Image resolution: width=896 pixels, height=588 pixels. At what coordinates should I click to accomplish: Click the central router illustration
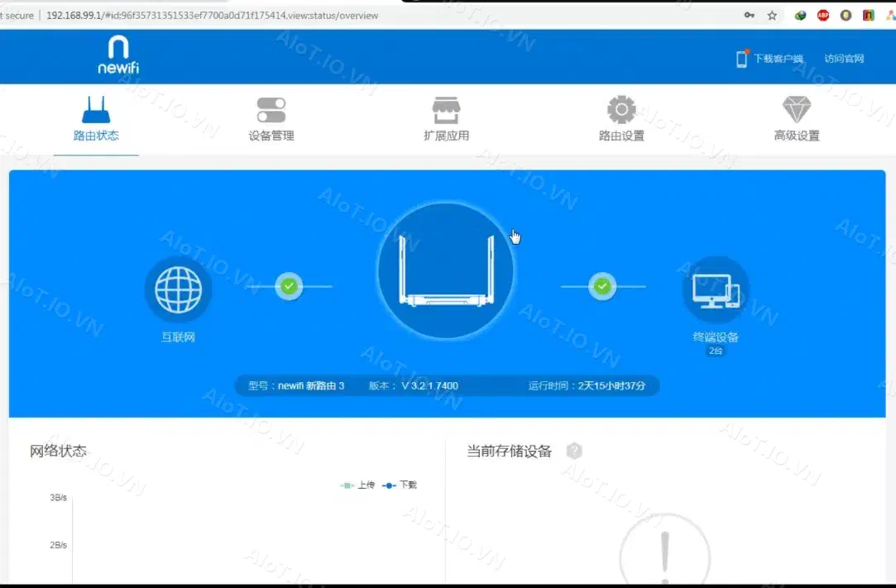(446, 271)
